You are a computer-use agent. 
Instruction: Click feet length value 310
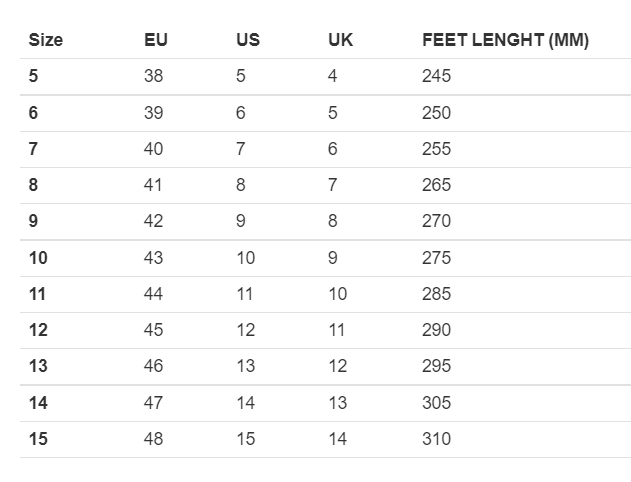(437, 439)
